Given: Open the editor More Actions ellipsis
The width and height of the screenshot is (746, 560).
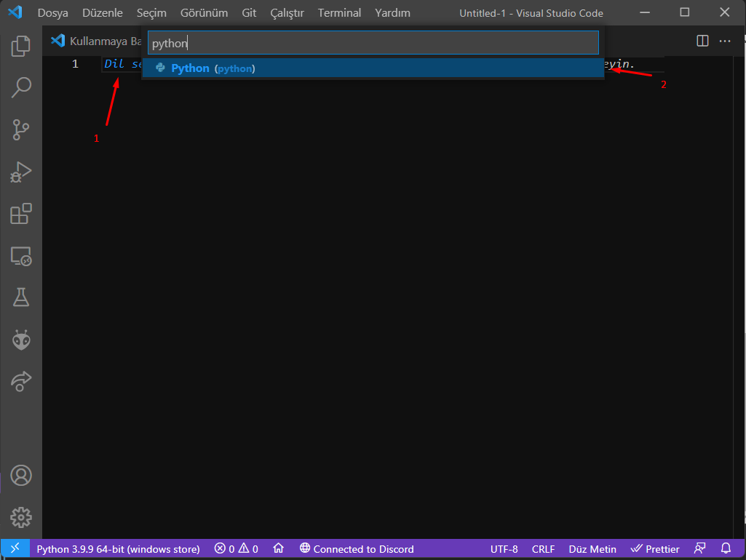Looking at the screenshot, I should [725, 41].
